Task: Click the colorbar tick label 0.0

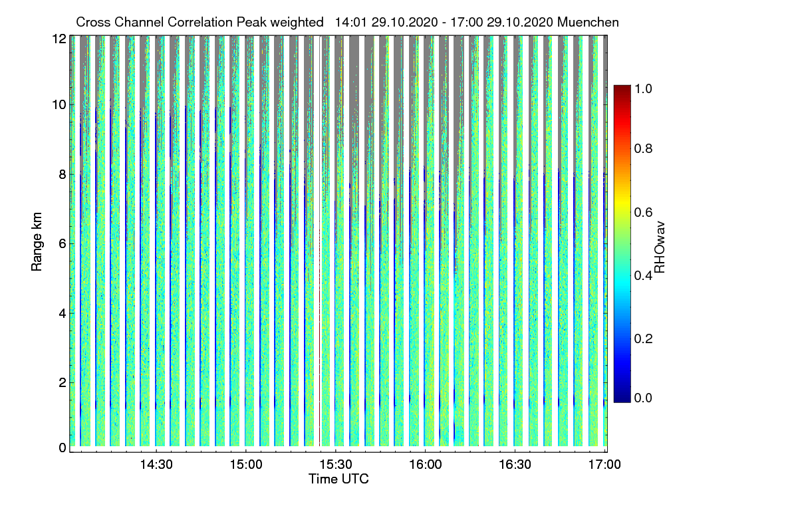Action: click(644, 398)
